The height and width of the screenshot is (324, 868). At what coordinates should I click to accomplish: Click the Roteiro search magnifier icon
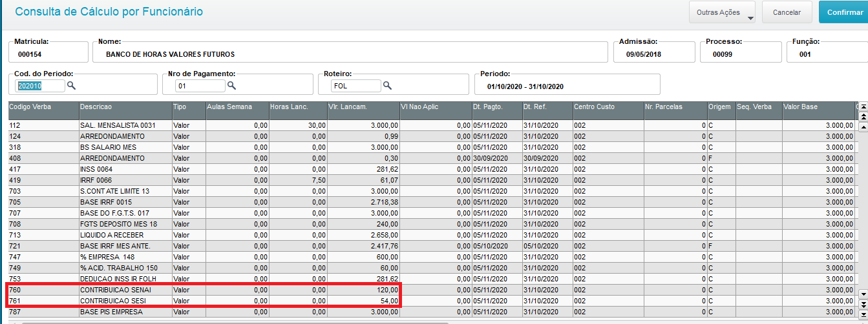tap(387, 85)
